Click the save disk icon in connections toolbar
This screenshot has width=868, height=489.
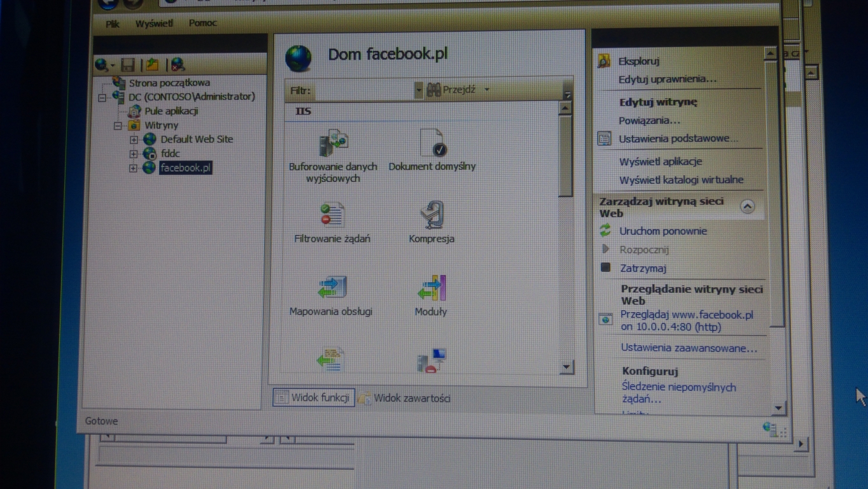pos(127,64)
